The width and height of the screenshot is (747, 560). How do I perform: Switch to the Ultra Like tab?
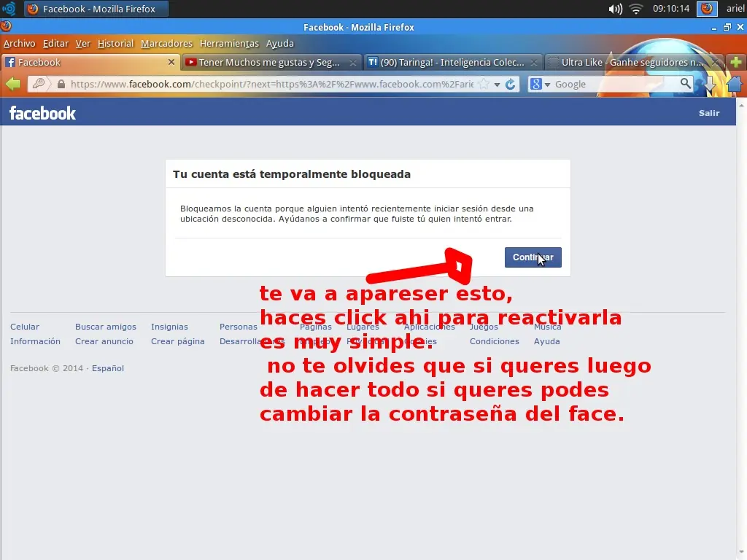pos(632,63)
